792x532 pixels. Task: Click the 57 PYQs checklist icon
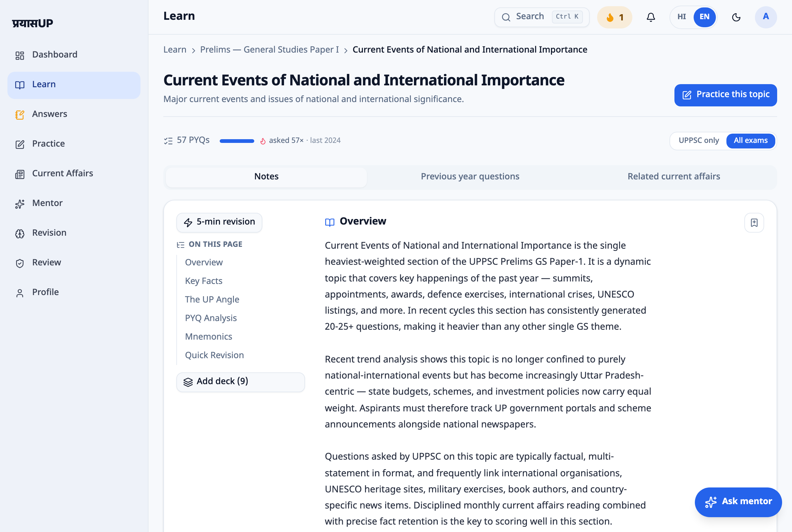pos(168,141)
